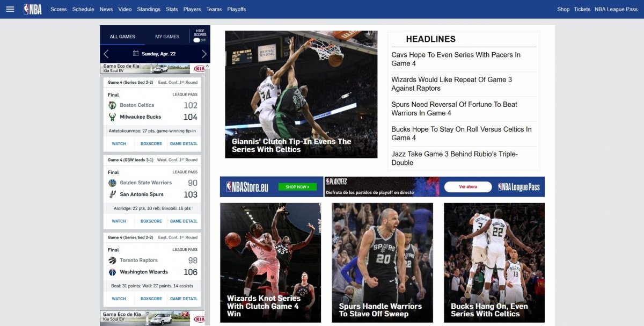Open Giannis' Clutch Tip-In featured story

(301, 95)
